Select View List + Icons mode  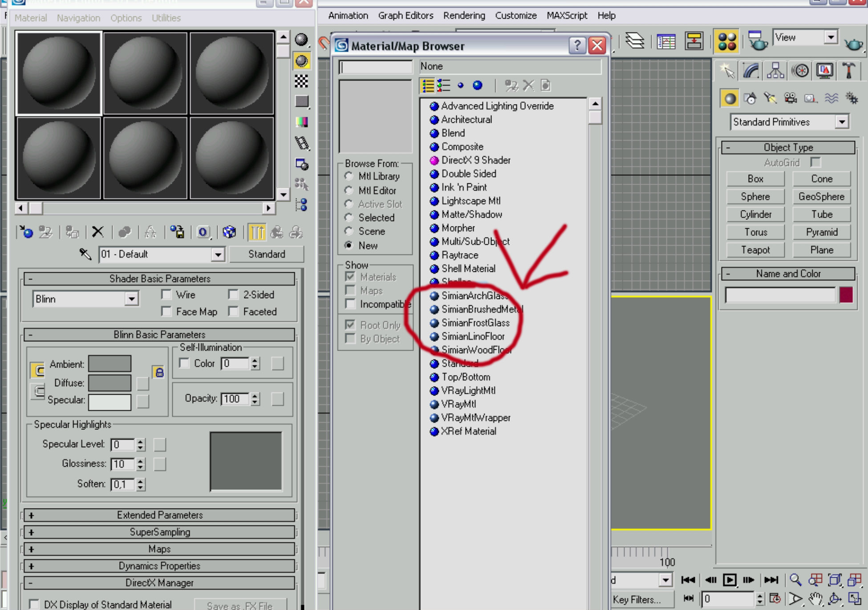pyautogui.click(x=443, y=85)
